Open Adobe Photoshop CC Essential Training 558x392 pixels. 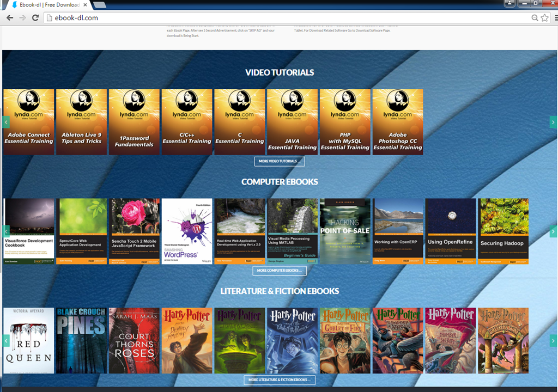(397, 122)
